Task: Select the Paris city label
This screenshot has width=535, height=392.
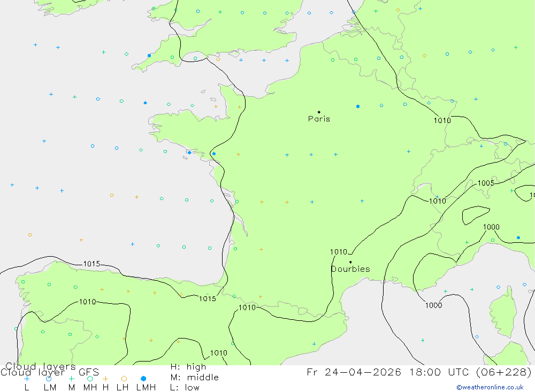Action: coord(319,119)
